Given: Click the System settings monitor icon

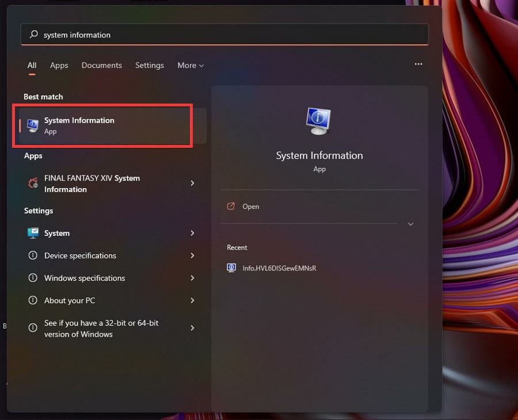Looking at the screenshot, I should [33, 233].
